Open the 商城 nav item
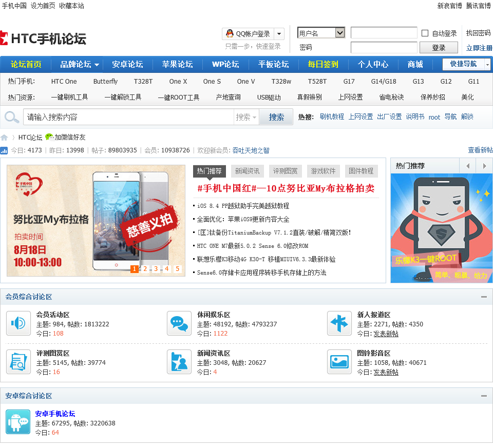The height and width of the screenshot is (448, 493). 415,65
